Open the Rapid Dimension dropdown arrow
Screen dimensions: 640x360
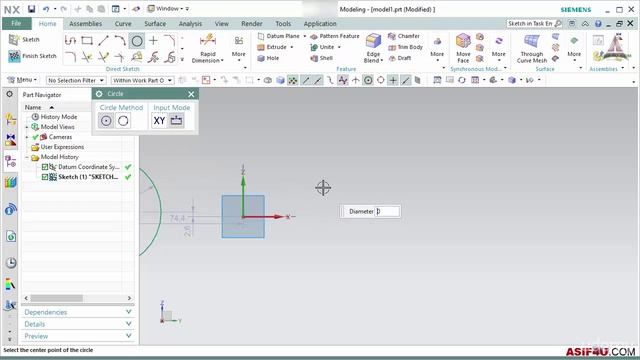222,61
